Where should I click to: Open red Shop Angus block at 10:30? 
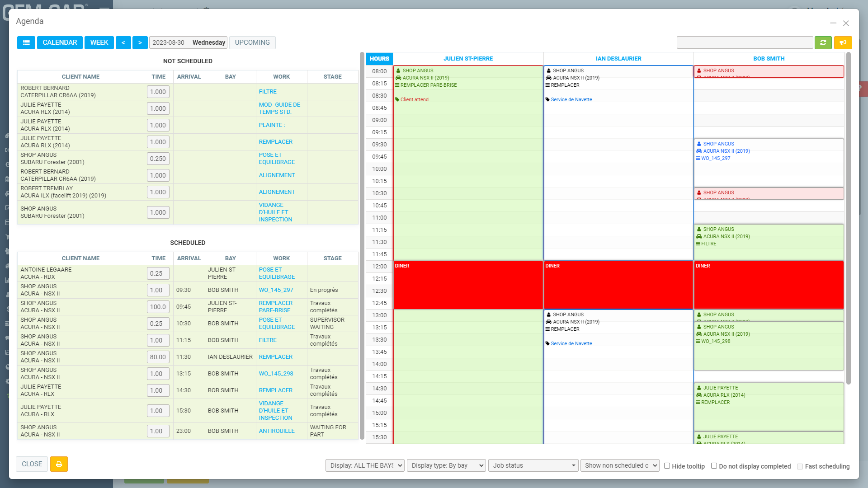(769, 193)
